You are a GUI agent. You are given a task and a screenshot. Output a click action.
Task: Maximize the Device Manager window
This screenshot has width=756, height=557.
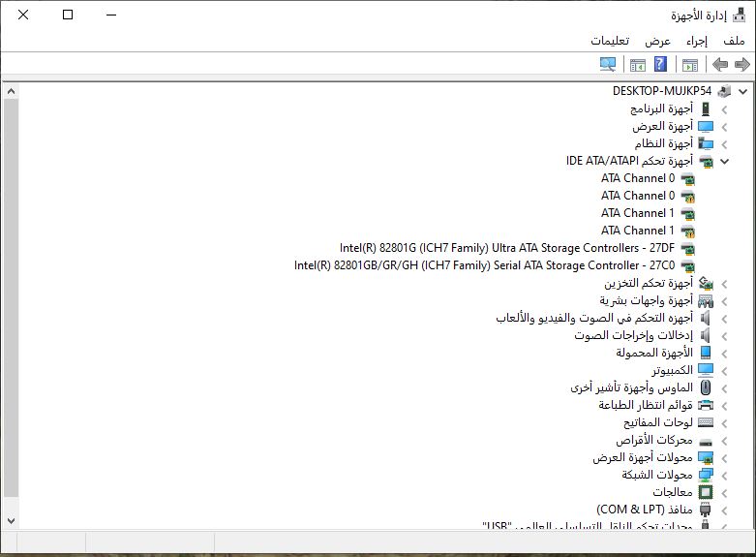[x=68, y=15]
